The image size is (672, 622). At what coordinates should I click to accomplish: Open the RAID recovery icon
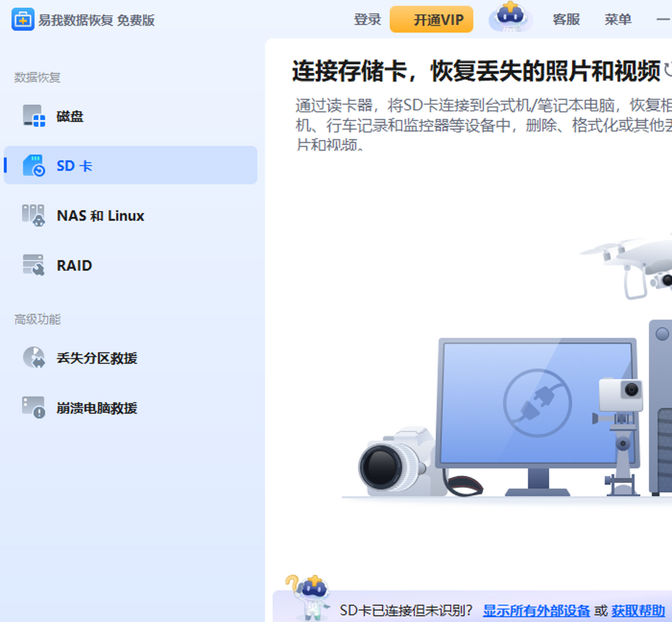coord(32,265)
